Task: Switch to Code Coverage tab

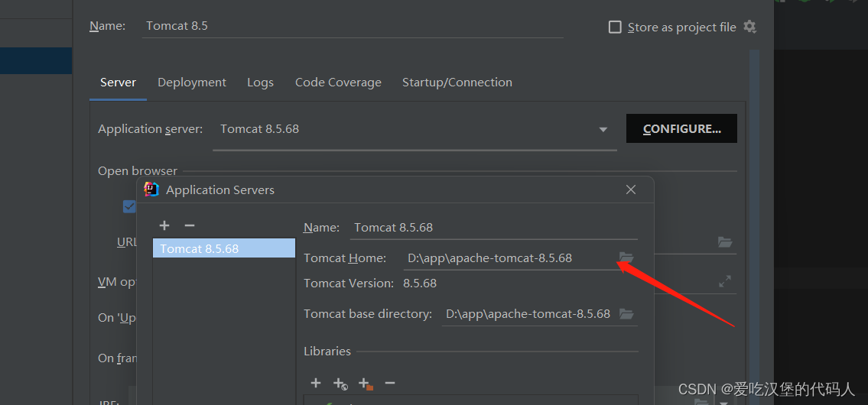Action: (x=338, y=83)
